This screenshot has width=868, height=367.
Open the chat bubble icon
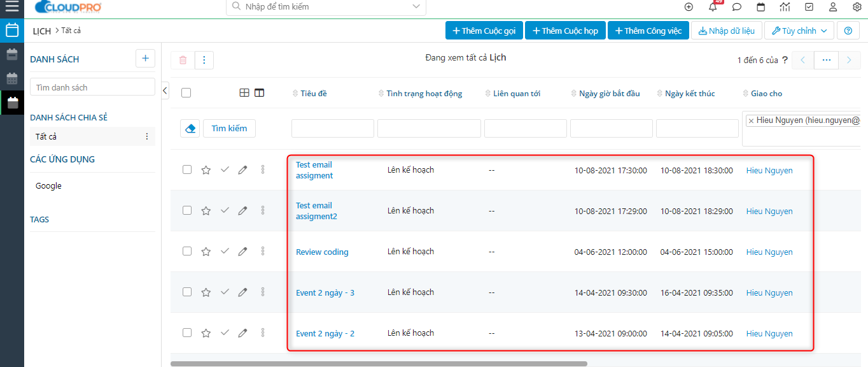click(x=737, y=7)
